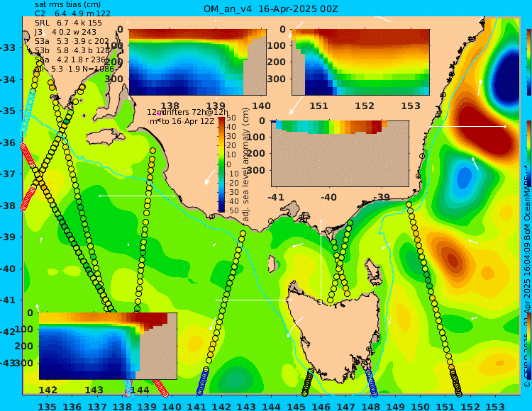Click latitude label '-38' on left axis
532x411 pixels.
[8, 205]
